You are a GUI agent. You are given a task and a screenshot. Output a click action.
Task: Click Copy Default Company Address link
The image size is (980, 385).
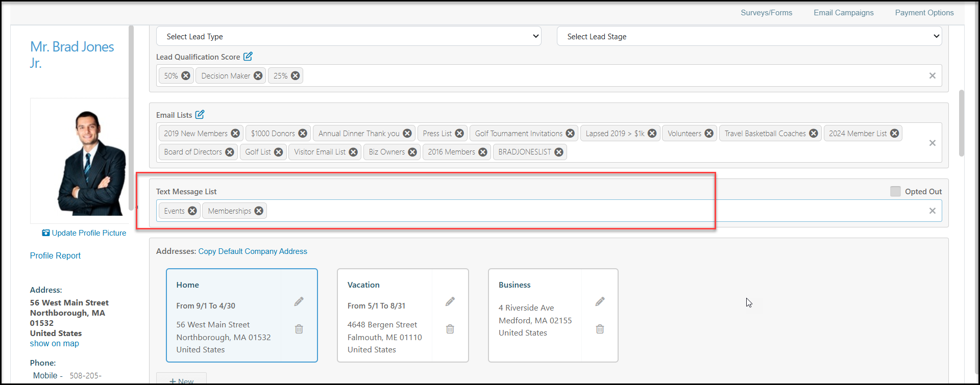(x=253, y=251)
